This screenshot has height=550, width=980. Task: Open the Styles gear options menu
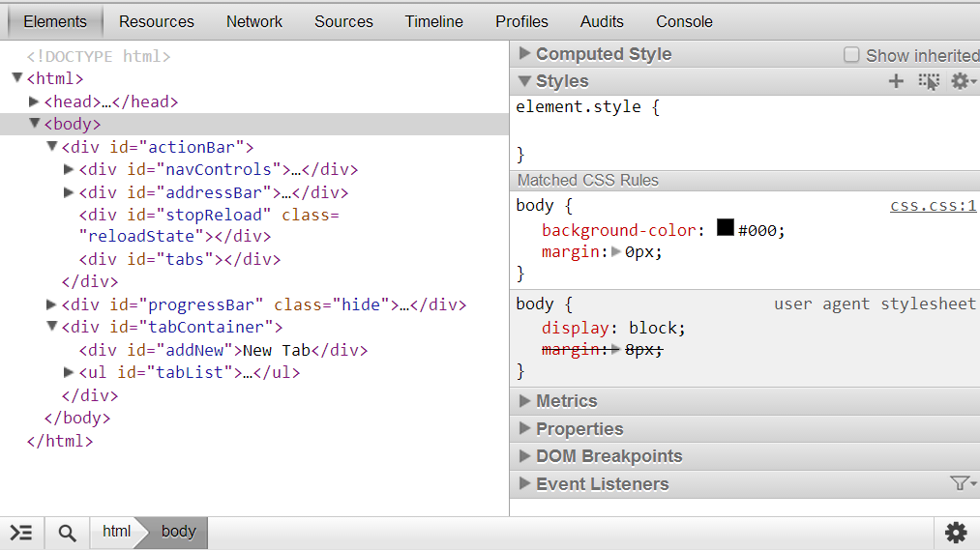pyautogui.click(x=962, y=81)
